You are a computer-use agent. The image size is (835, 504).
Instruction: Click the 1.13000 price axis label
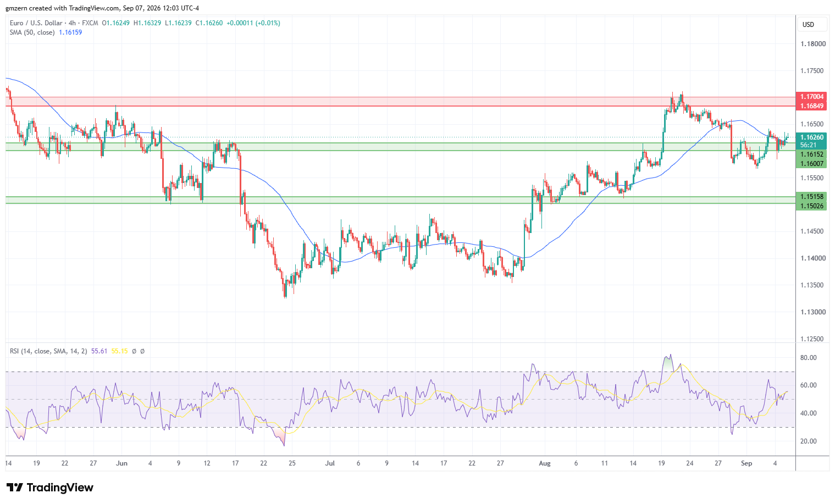click(x=813, y=312)
